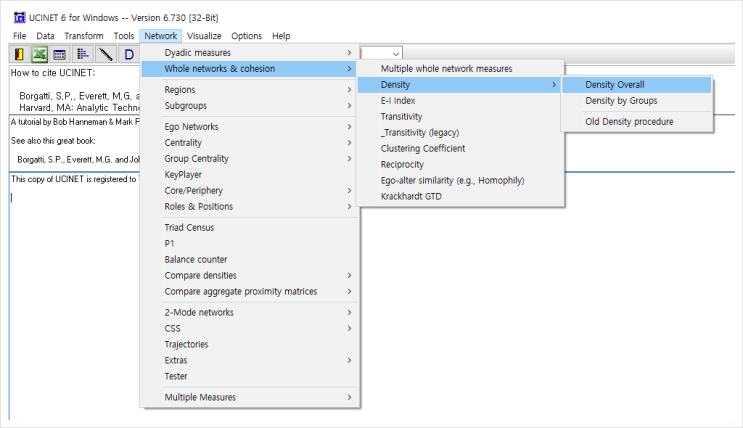
Task: Open the Visualize menu
Action: coord(204,36)
